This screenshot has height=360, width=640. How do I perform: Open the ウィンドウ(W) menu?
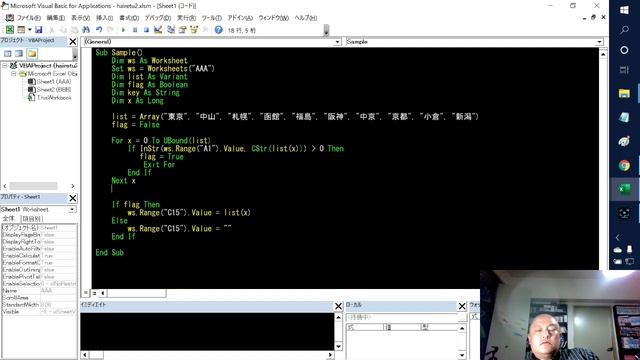tap(273, 18)
